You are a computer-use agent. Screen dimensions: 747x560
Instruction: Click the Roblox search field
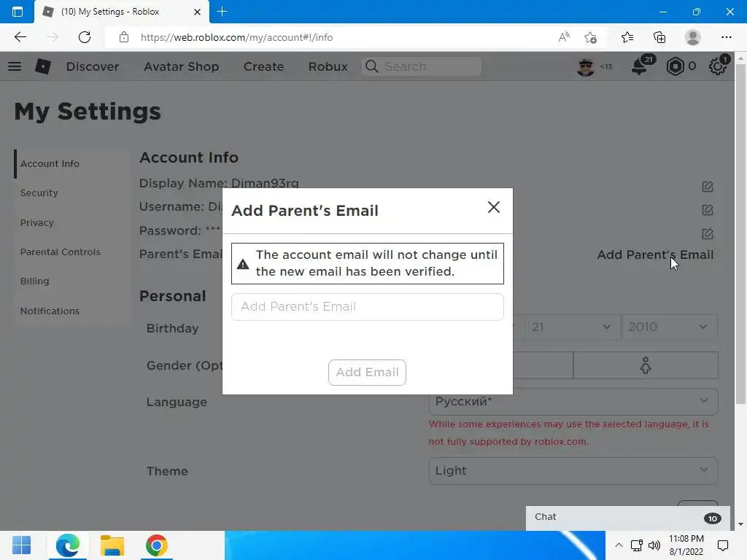pyautogui.click(x=421, y=66)
